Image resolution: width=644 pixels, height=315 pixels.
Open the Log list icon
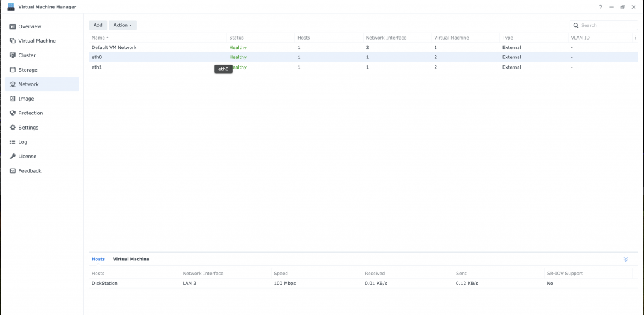tap(13, 142)
